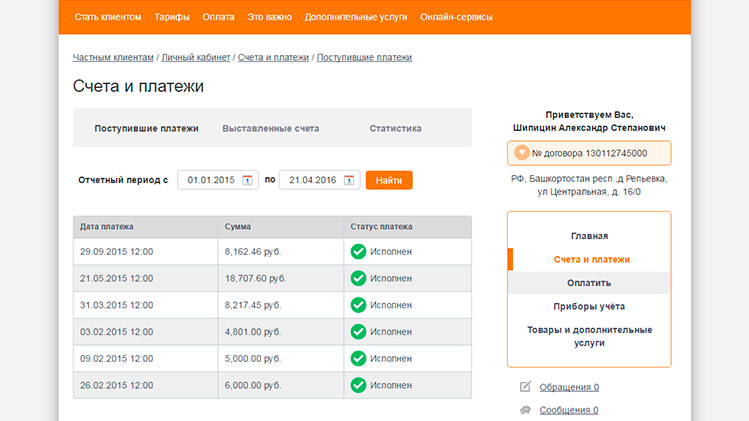Go to Оплата in top navigation
Viewport: 749px width, 421px height.
[x=218, y=17]
